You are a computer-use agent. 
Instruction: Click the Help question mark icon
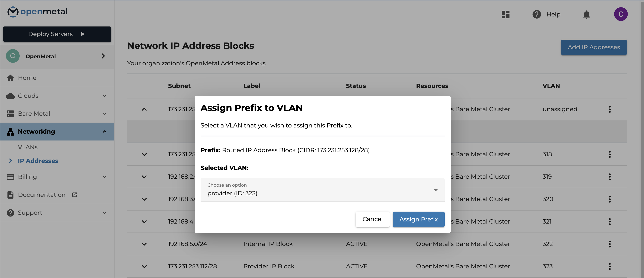point(536,14)
